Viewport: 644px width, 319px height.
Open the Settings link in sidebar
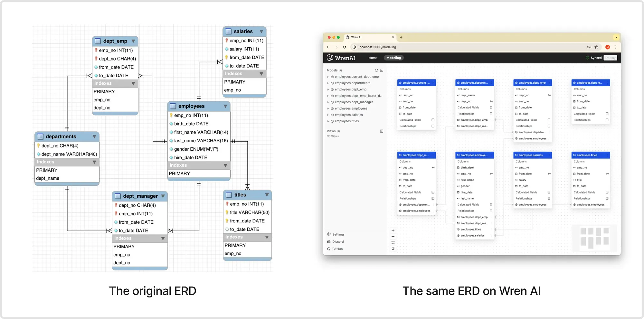(338, 234)
